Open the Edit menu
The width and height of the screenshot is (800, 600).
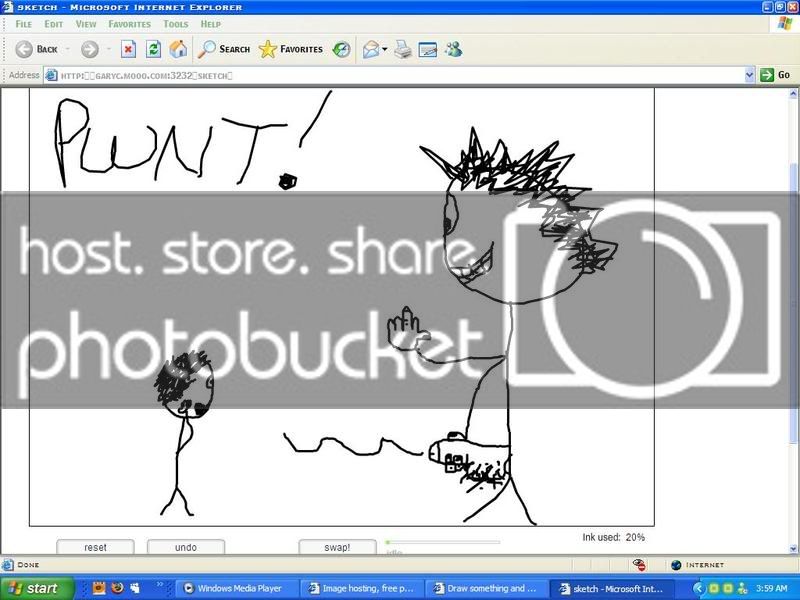tap(54, 24)
